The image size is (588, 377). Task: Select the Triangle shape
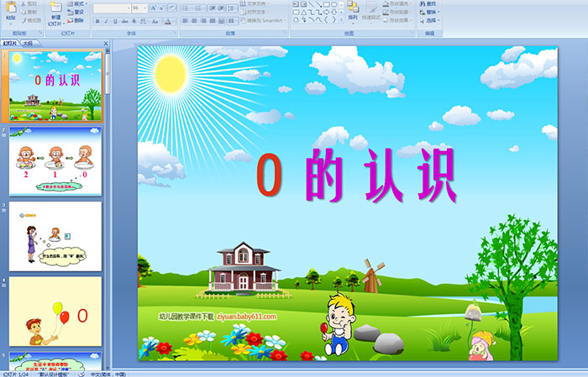[303, 12]
